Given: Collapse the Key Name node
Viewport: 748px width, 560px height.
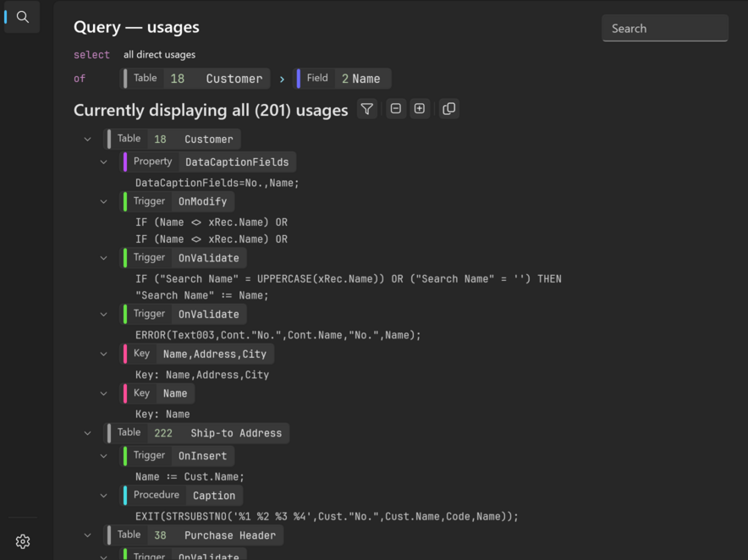Looking at the screenshot, I should pos(103,393).
